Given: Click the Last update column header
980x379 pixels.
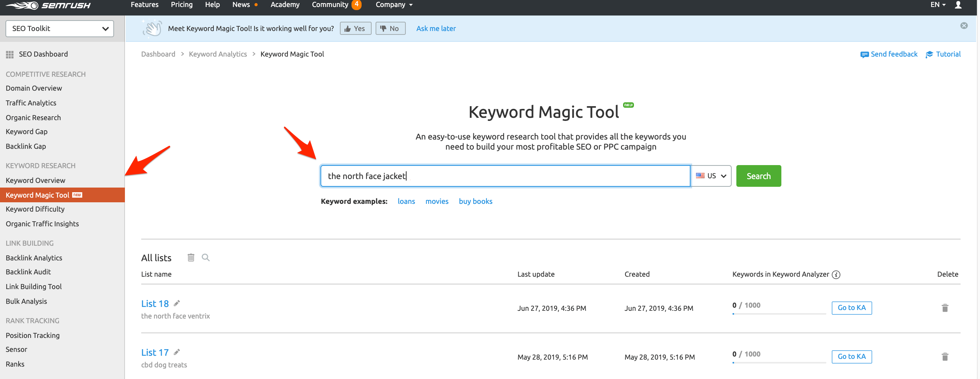Looking at the screenshot, I should click(x=536, y=274).
